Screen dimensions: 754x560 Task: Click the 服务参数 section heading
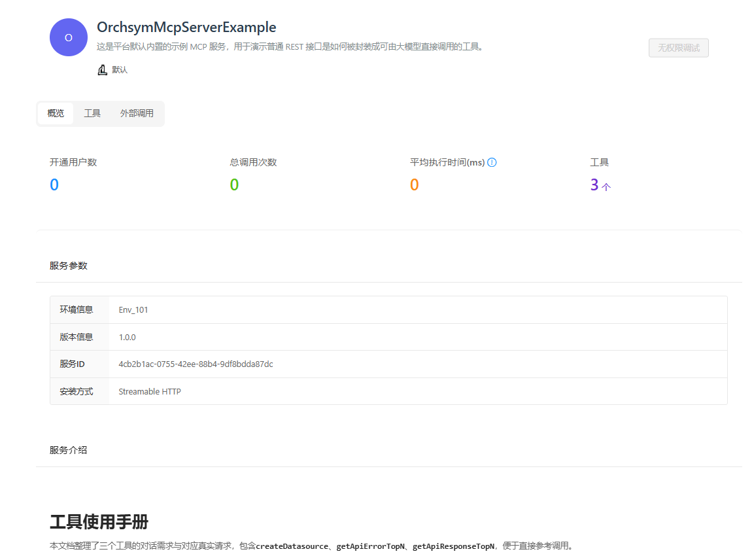[x=69, y=266]
